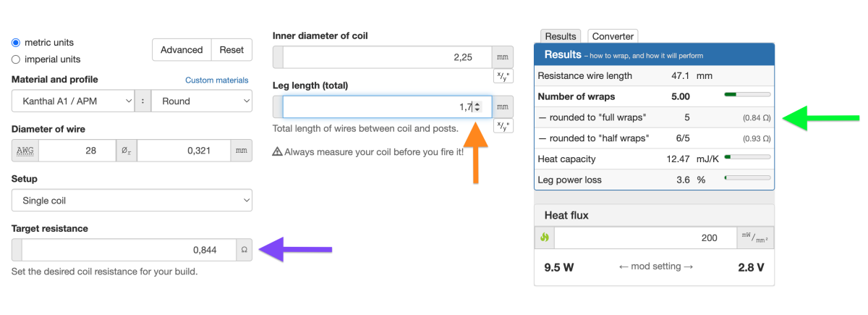868x315 pixels.
Task: Click the ohm unit symbol beside target resistance
Action: 244,250
